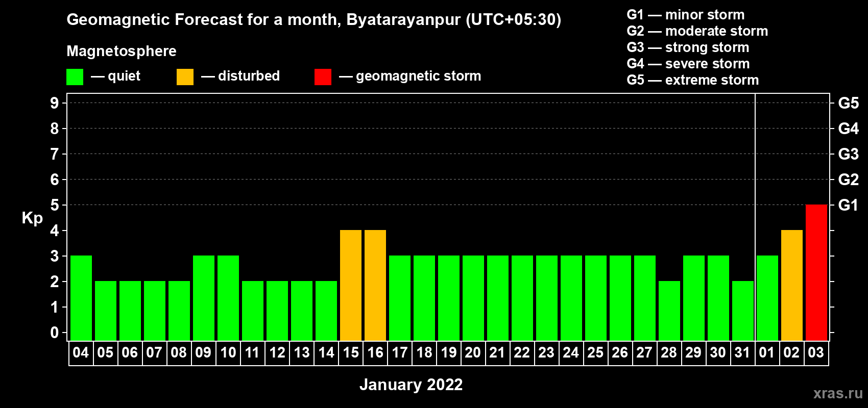
Task: Click the Kp value 9 axis tick label
Action: point(55,103)
